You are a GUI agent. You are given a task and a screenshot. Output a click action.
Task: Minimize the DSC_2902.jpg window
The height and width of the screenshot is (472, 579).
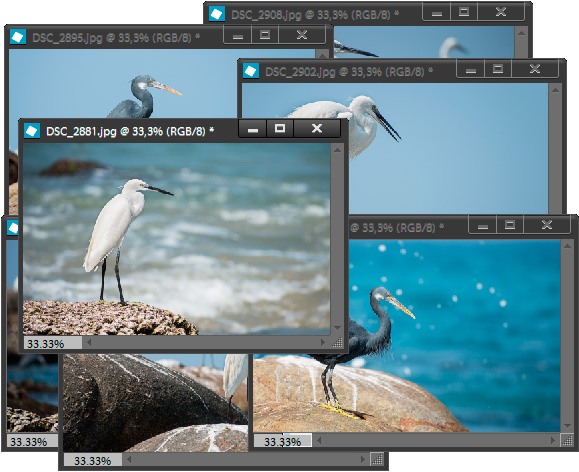tap(470, 69)
